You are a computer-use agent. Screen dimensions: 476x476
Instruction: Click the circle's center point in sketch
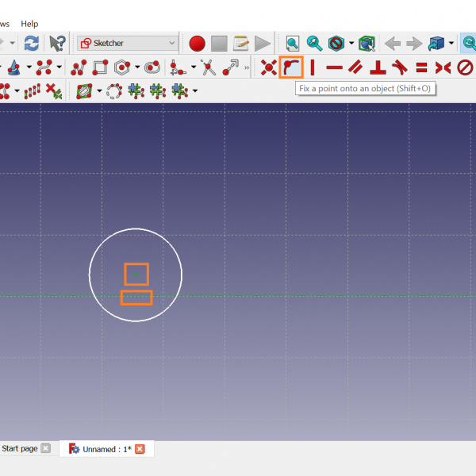coord(136,274)
